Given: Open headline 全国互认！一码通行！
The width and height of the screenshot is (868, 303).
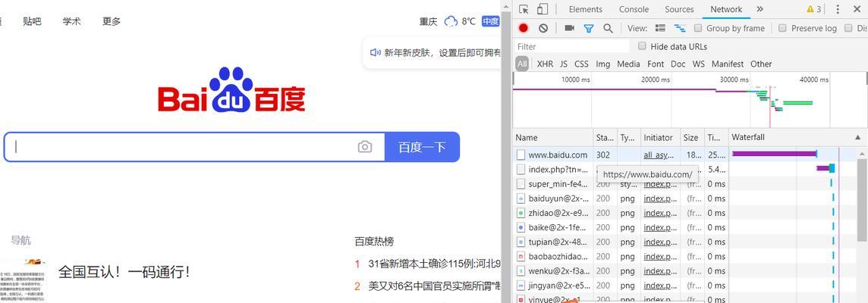Looking at the screenshot, I should click(x=124, y=272).
